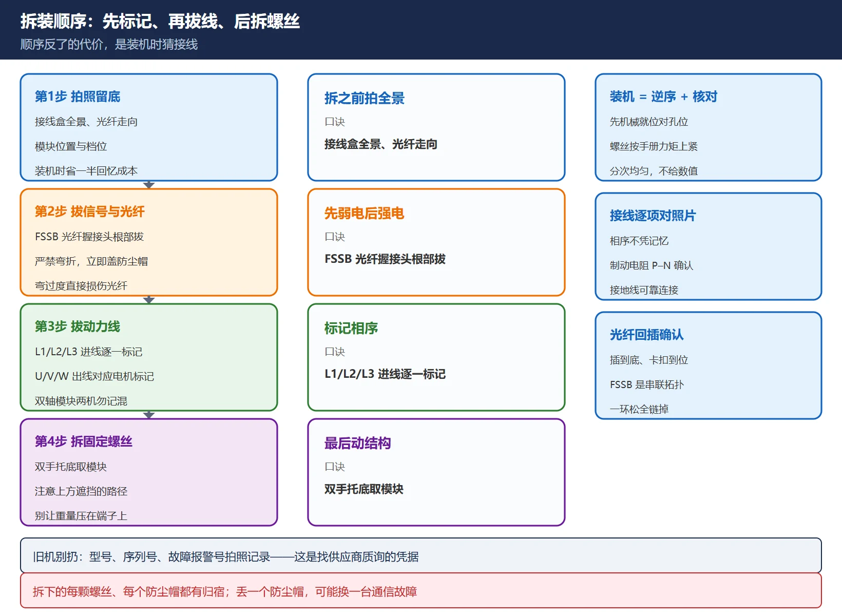Click the line 模块位置与档位
Image resolution: width=842 pixels, height=616 pixels.
[71, 146]
